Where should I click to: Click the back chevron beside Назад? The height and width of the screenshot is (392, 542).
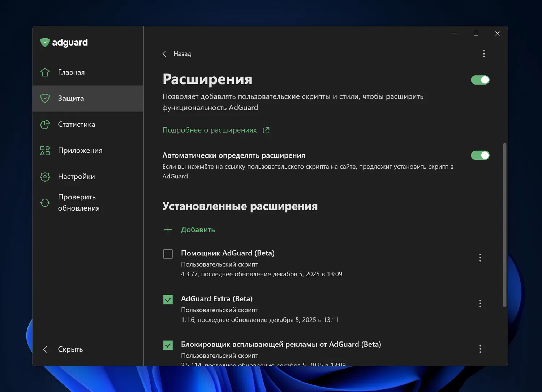click(164, 54)
